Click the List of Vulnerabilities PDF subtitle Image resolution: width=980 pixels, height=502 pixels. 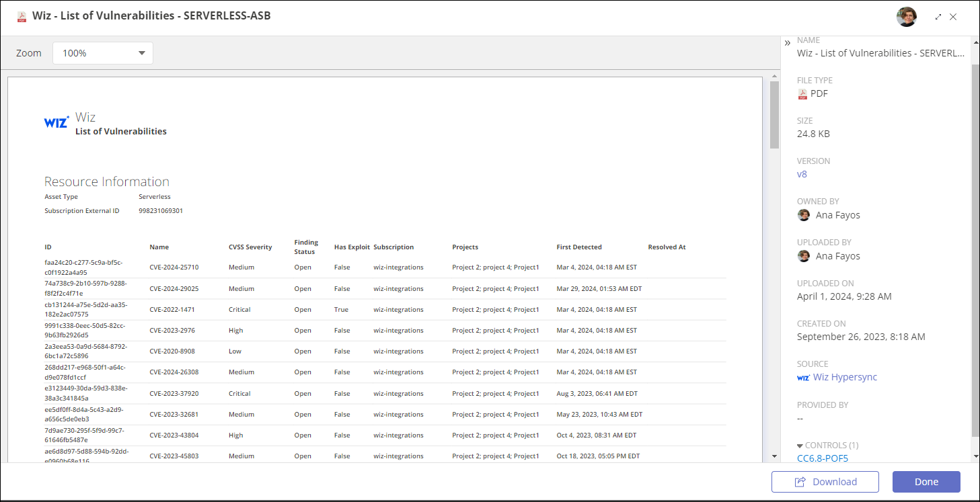[x=121, y=132]
